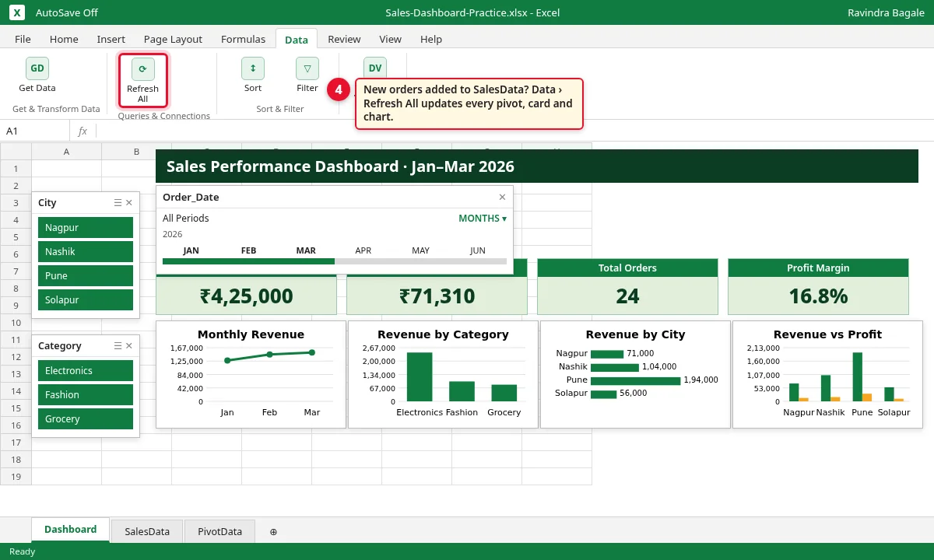Viewport: 934px width, 560px height.
Task: Click the Total Orders card value 24
Action: (x=627, y=296)
